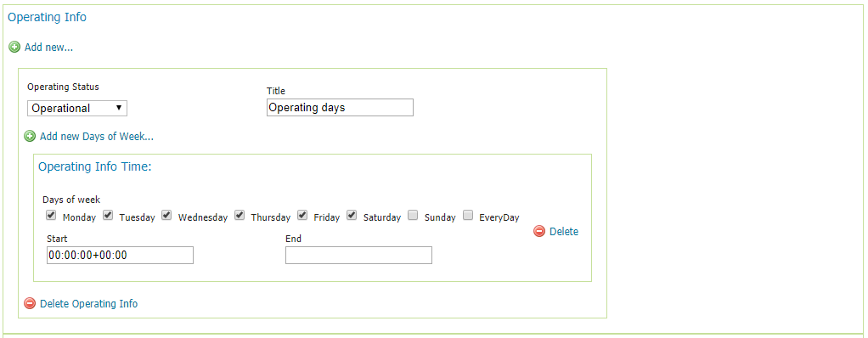868x338 pixels.
Task: Uncheck the Tuesday checkbox
Action: tap(109, 215)
